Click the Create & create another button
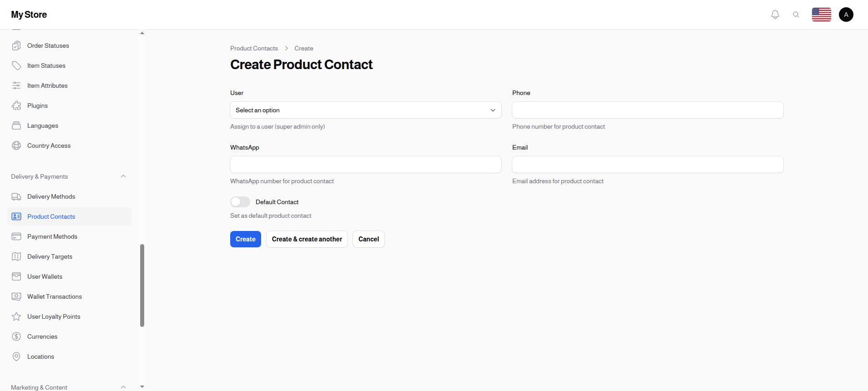The width and height of the screenshot is (868, 391). [307, 239]
